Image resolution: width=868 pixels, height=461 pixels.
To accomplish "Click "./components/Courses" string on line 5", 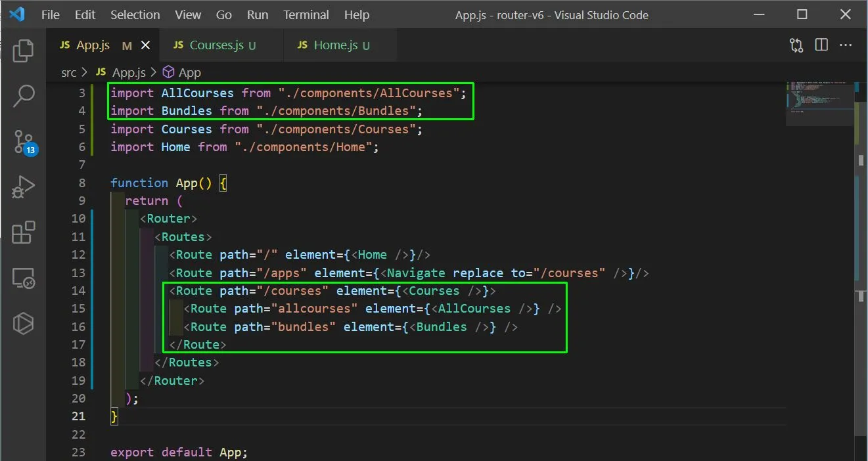I will click(x=336, y=129).
